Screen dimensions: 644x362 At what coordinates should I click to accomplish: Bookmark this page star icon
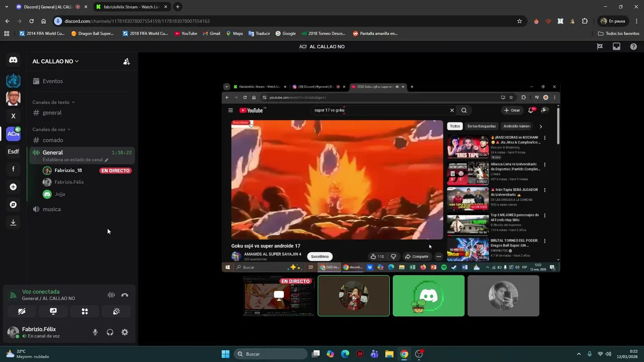(519, 21)
